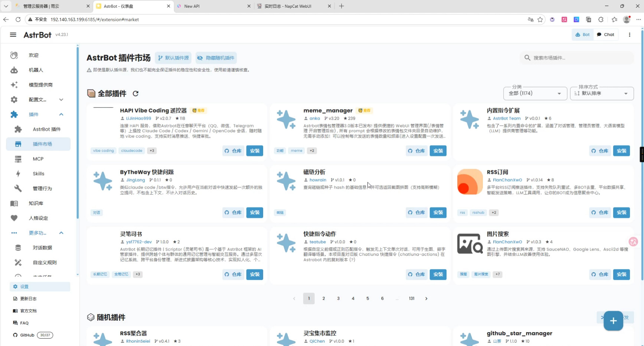Switch to Bot mode
The image size is (644, 346).
pos(582,35)
